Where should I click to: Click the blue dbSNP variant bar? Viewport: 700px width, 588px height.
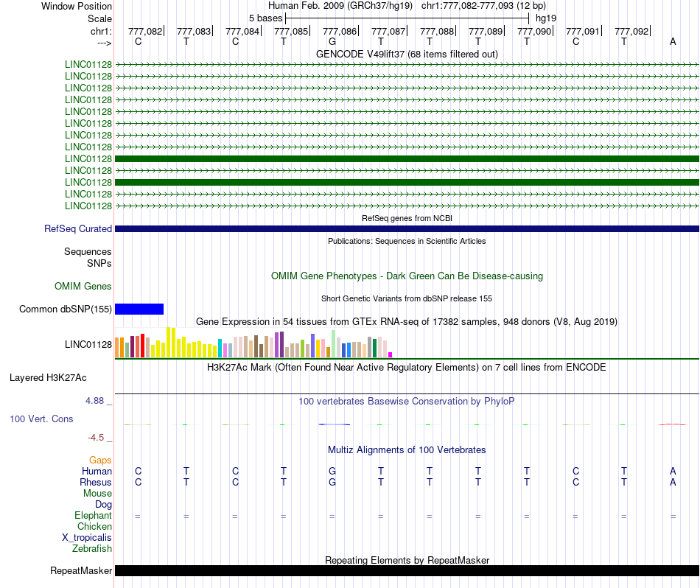tap(139, 309)
